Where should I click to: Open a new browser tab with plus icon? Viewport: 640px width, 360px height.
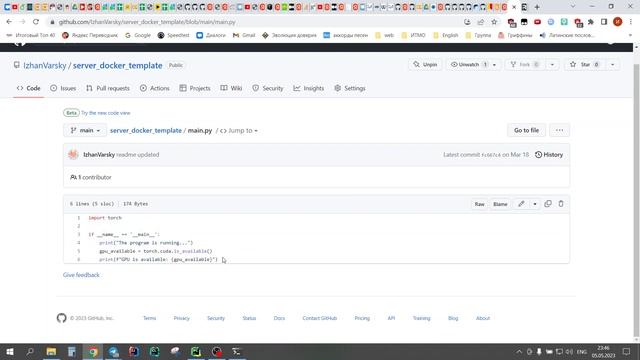pyautogui.click(x=537, y=7)
